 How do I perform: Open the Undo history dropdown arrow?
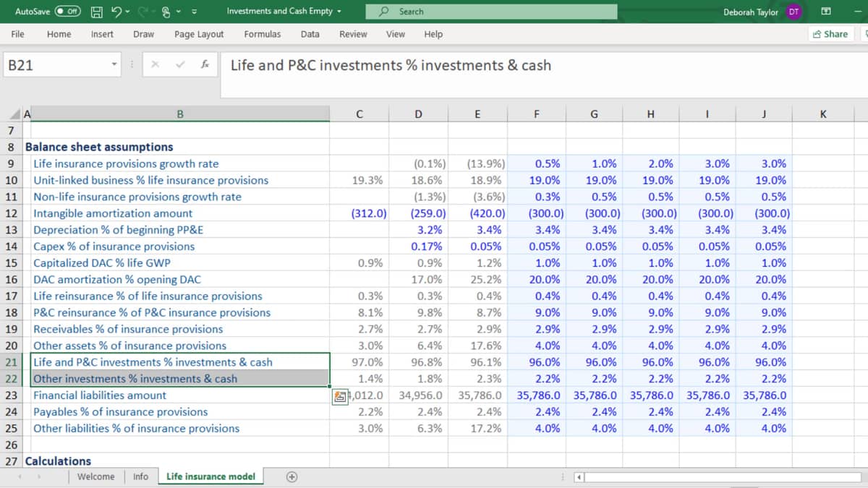pos(127,12)
